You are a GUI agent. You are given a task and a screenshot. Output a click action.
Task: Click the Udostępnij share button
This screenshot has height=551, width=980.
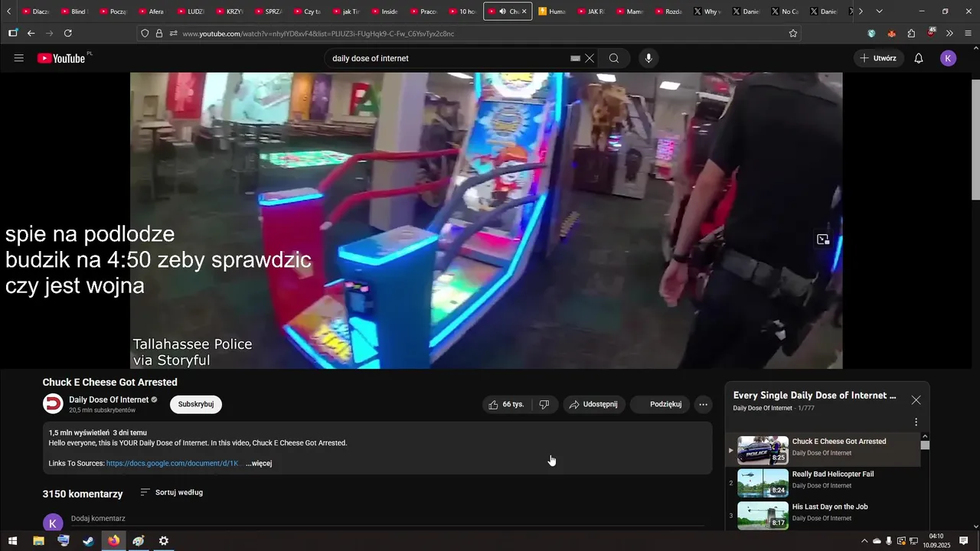coord(594,404)
